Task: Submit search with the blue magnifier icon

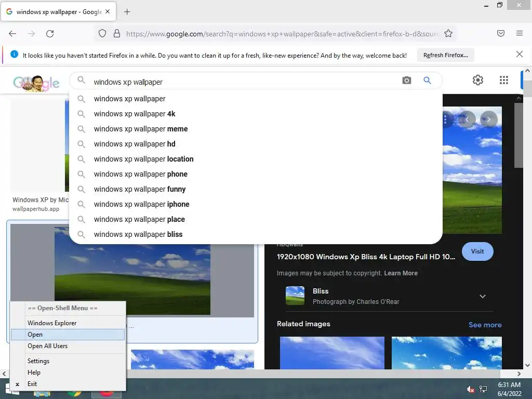Action: coord(427,81)
